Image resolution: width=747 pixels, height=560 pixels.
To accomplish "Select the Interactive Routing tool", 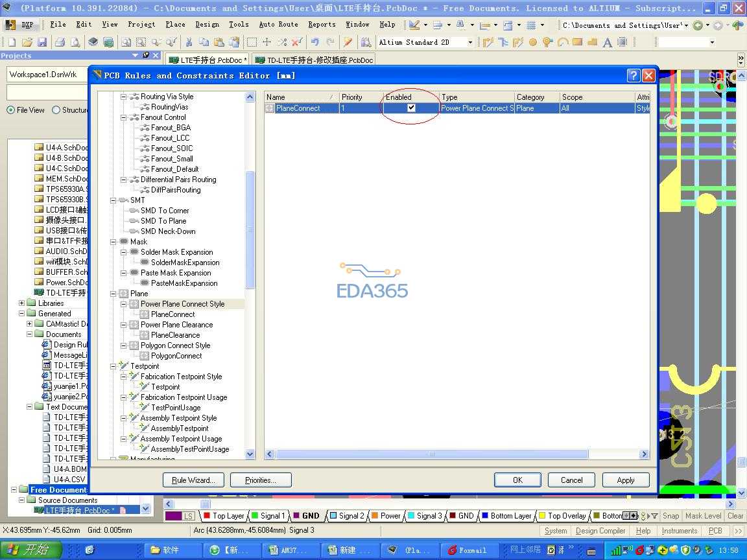I will click(x=488, y=42).
